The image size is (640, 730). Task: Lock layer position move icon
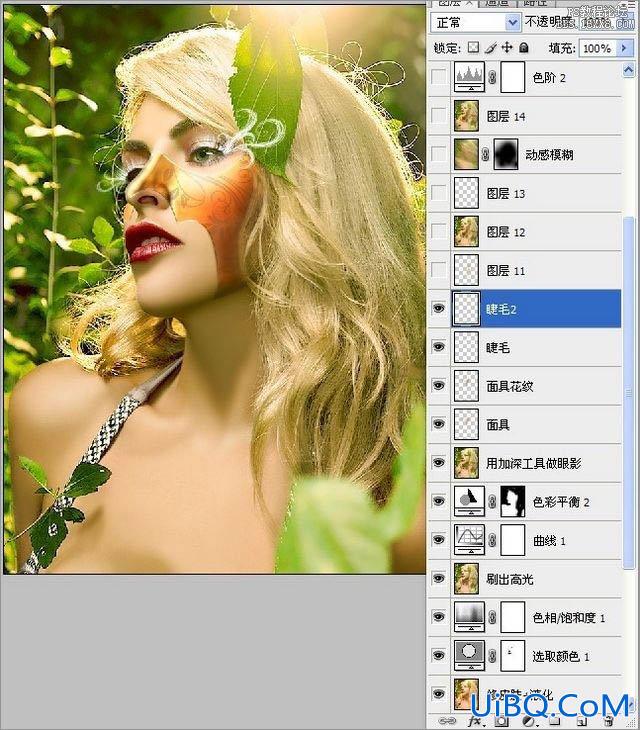click(x=507, y=47)
